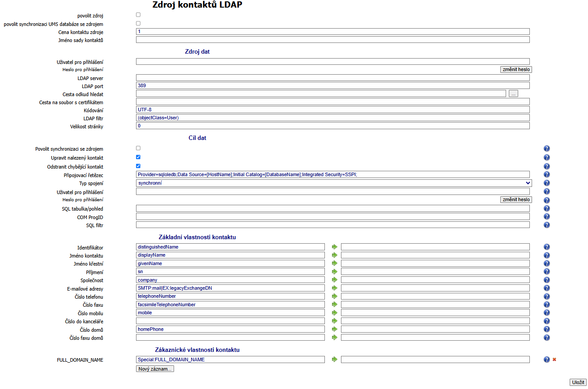Click změnit heslo button under Zdroj dat
This screenshot has height=389, width=588.
click(516, 70)
